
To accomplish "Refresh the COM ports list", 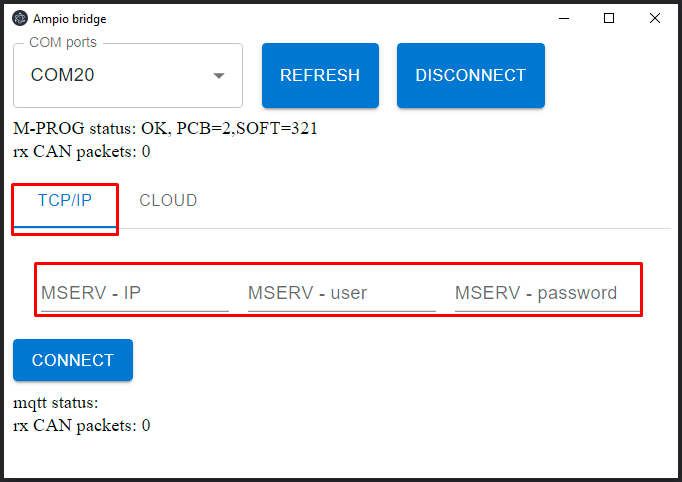I will [320, 75].
